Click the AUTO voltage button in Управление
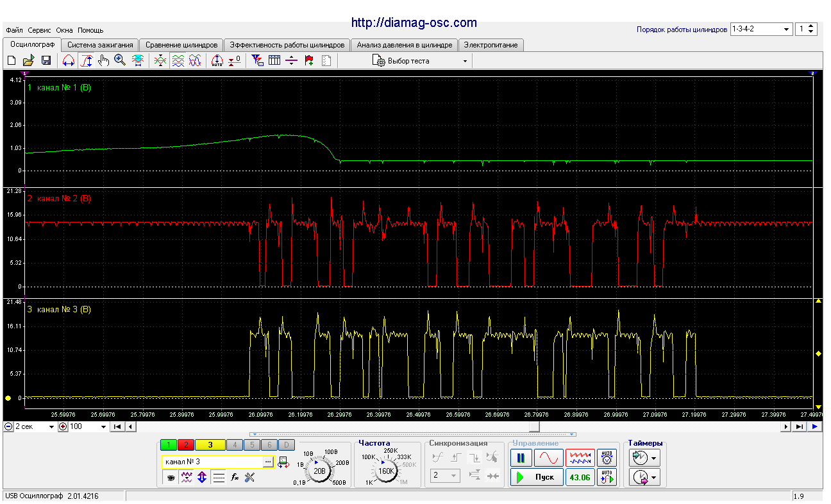Viewport: 831px width, 504px height. click(607, 458)
